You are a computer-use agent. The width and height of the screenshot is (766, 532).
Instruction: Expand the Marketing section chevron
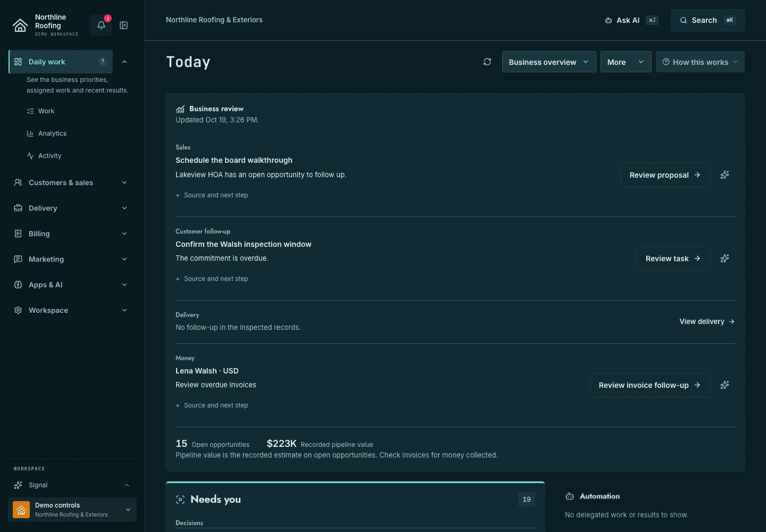point(124,259)
